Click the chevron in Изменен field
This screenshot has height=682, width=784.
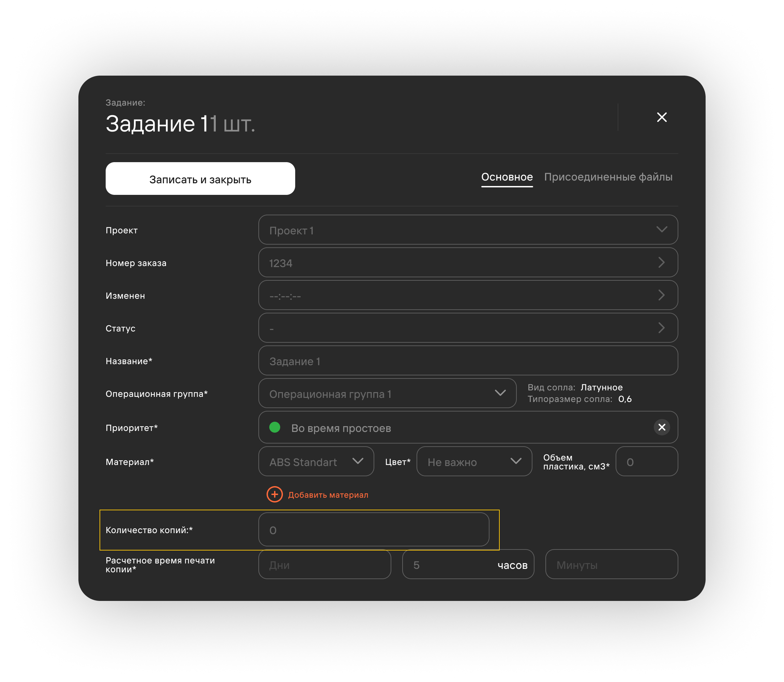(661, 295)
